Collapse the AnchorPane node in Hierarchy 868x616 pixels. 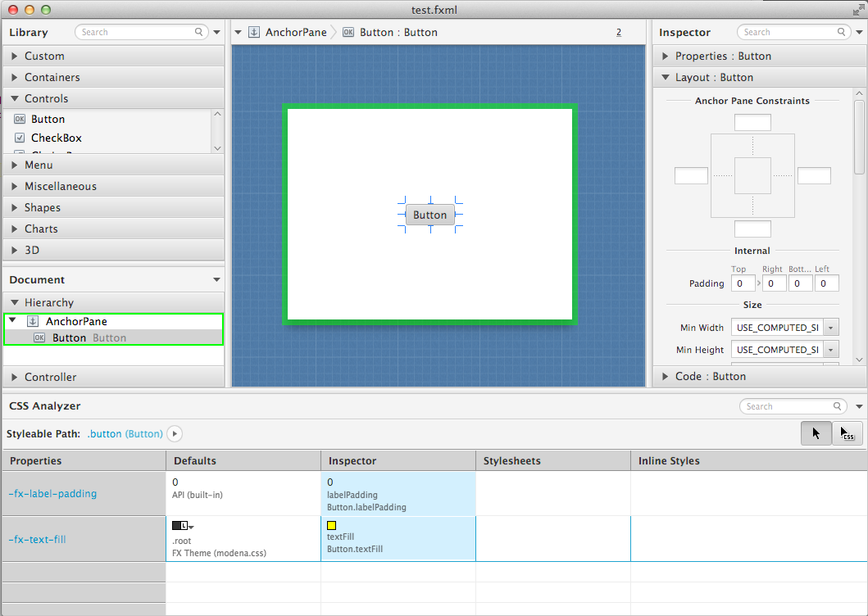pyautogui.click(x=13, y=321)
